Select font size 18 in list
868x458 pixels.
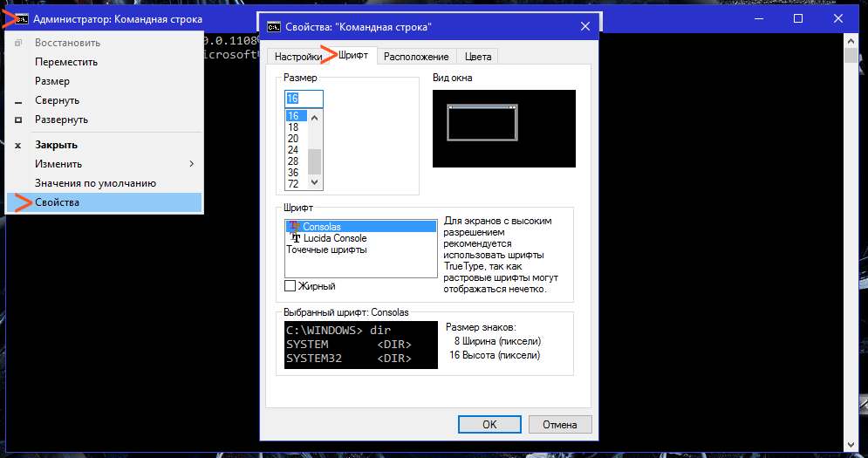tap(296, 127)
